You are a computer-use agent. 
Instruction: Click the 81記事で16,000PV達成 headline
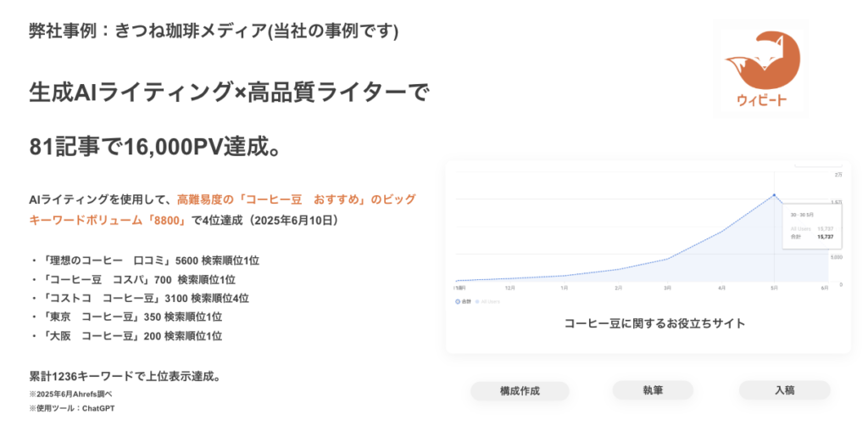[154, 146]
